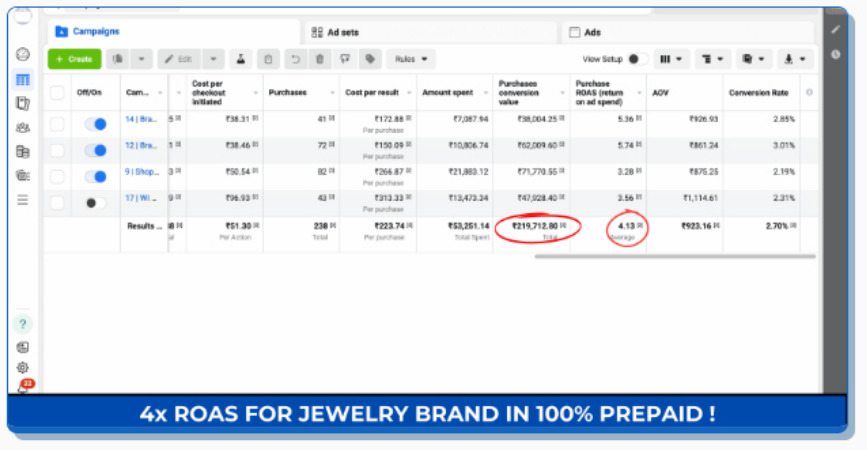The width and height of the screenshot is (867, 450).
Task: Click the Edit button
Action: tap(179, 59)
